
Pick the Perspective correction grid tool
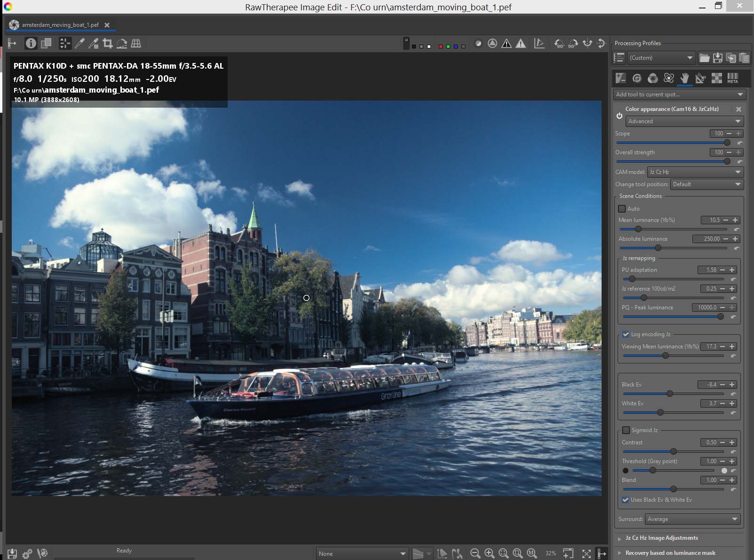point(136,44)
